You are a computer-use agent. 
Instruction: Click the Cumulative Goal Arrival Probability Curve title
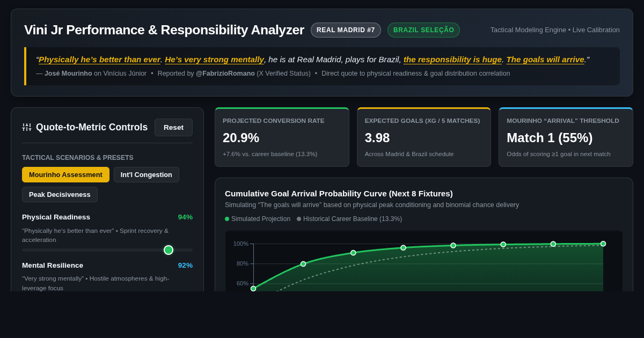point(339,193)
